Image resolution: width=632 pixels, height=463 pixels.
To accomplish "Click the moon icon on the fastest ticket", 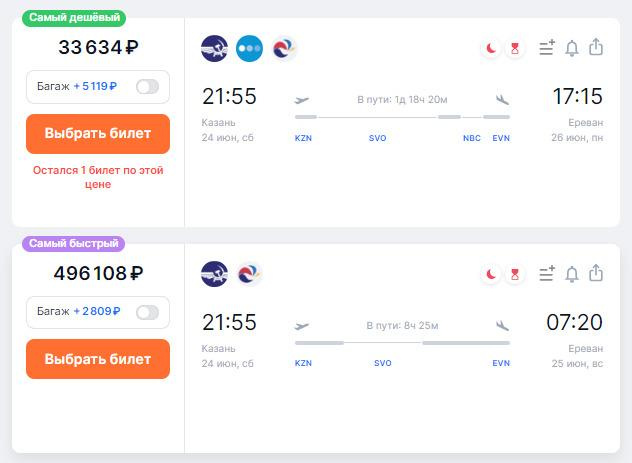I will click(491, 274).
